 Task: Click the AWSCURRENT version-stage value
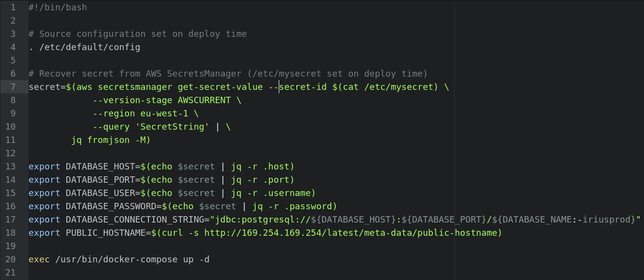[204, 100]
